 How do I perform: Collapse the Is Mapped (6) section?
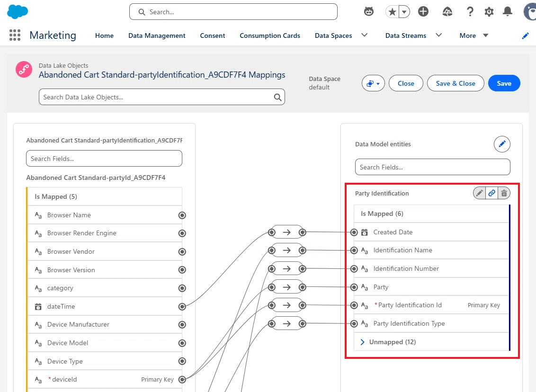click(431, 214)
